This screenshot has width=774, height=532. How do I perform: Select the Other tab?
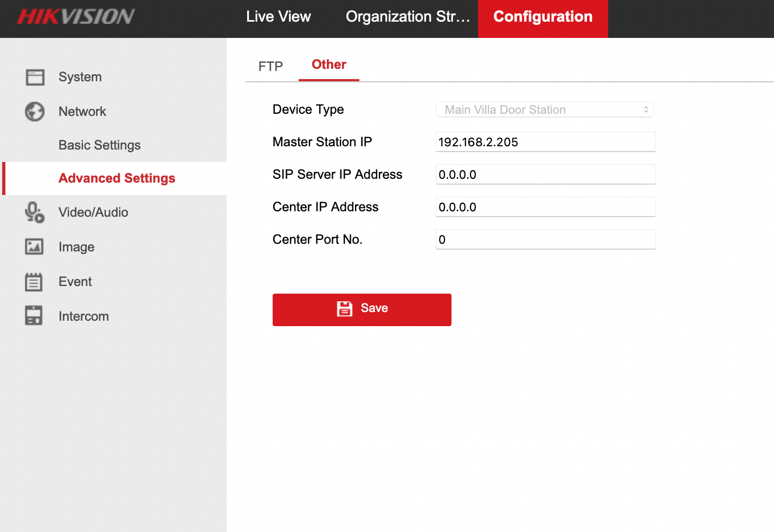(x=328, y=64)
